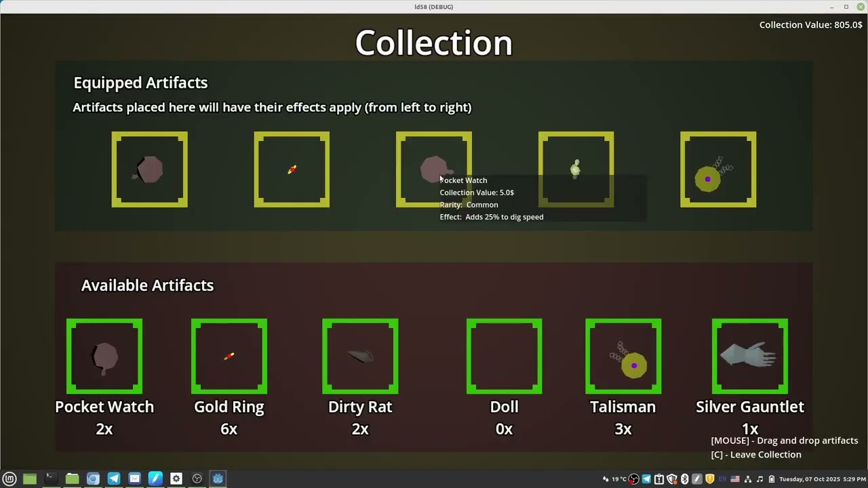This screenshot has height=488, width=868.
Task: Select the Pocket Watch in the leftmost equipped slot
Action: [150, 169]
